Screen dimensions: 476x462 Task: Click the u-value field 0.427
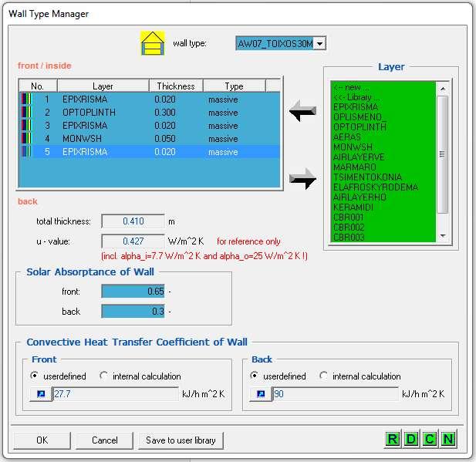click(x=133, y=241)
